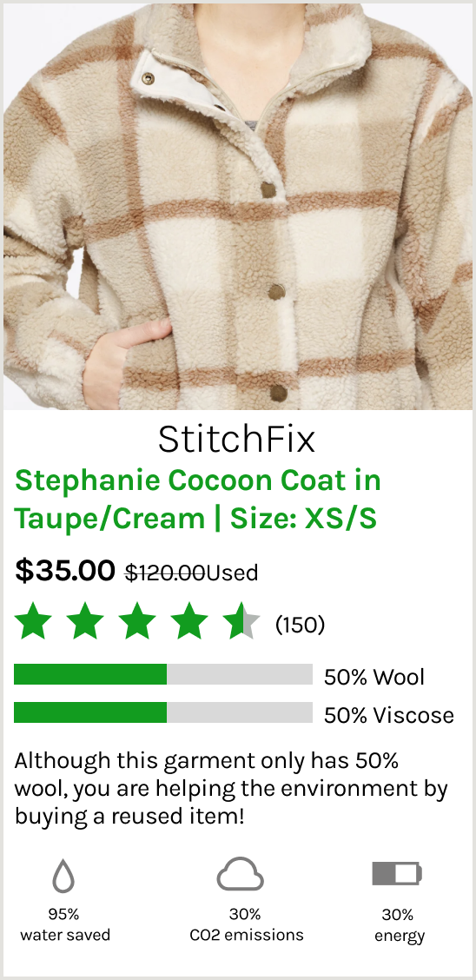The width and height of the screenshot is (476, 980).
Task: Click the 30% CO2 emissions text
Action: pyautogui.click(x=246, y=924)
